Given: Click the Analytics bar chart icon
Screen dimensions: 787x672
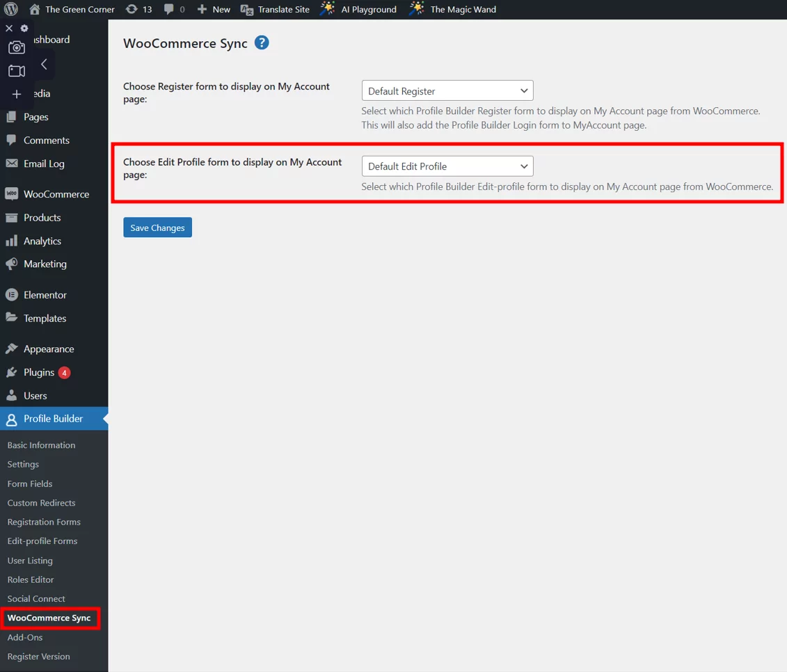Looking at the screenshot, I should click(11, 241).
